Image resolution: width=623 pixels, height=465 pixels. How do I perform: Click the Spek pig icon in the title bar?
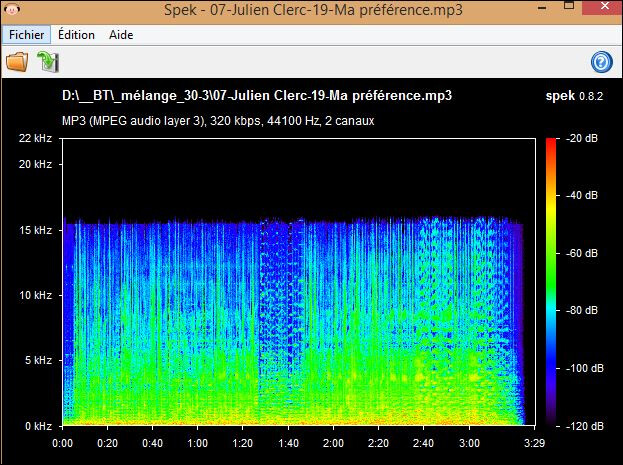(12, 9)
